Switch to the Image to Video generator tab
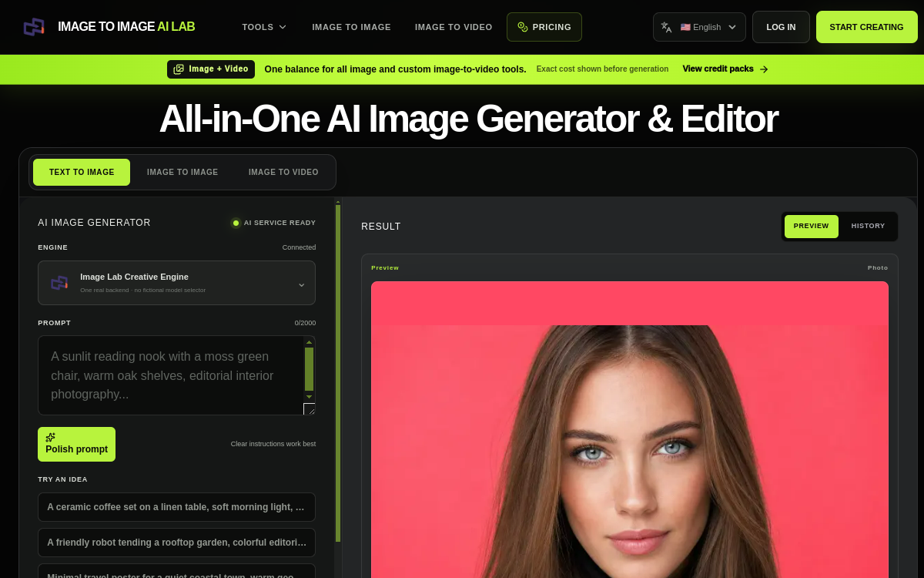The image size is (924, 578). point(283,172)
